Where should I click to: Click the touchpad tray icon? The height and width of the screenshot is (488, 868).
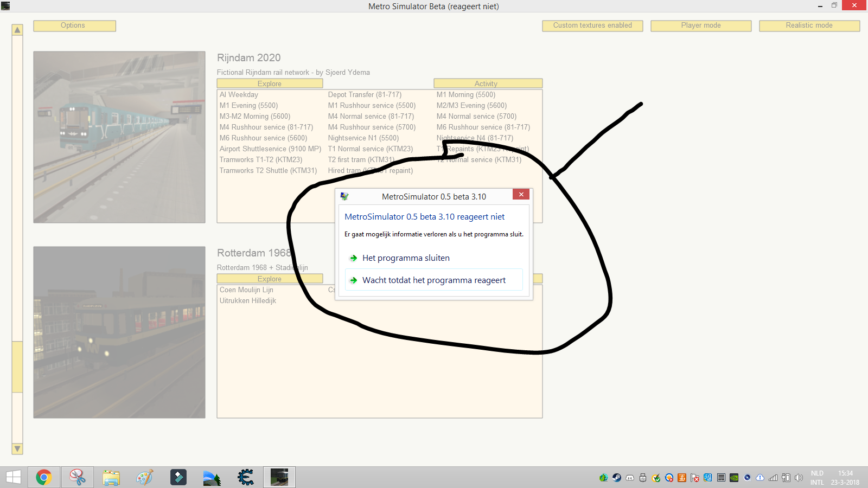click(721, 478)
